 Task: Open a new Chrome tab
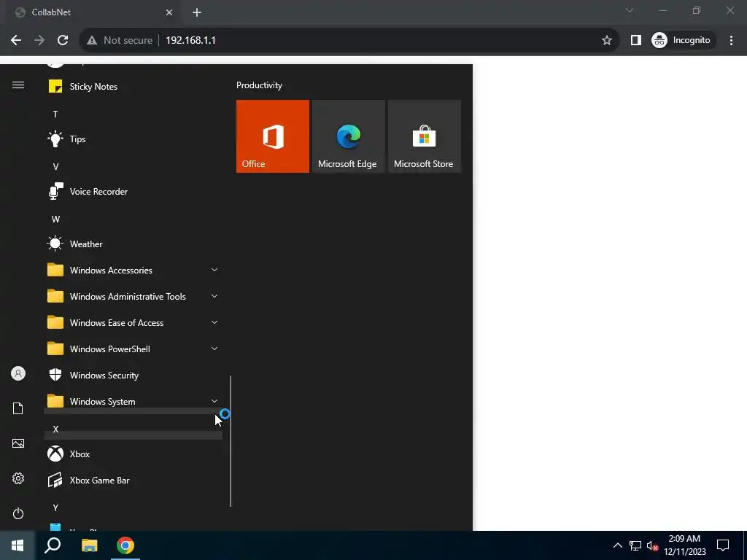[x=197, y=12]
